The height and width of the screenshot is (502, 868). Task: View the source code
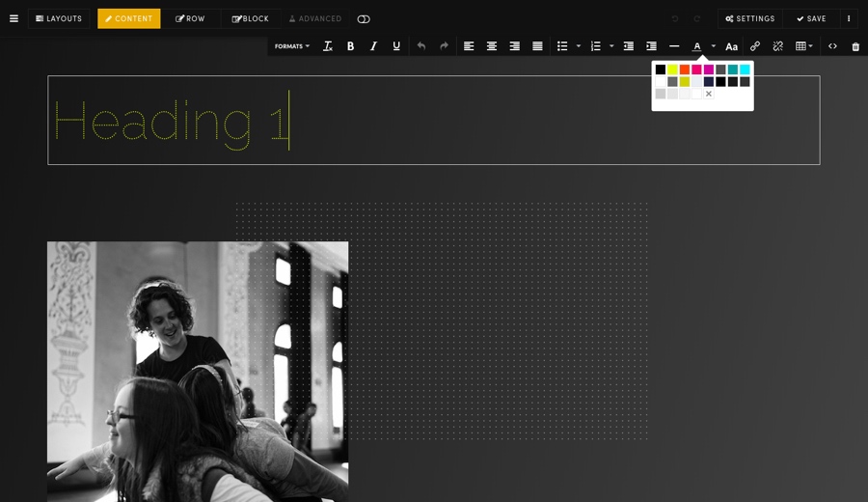point(832,46)
